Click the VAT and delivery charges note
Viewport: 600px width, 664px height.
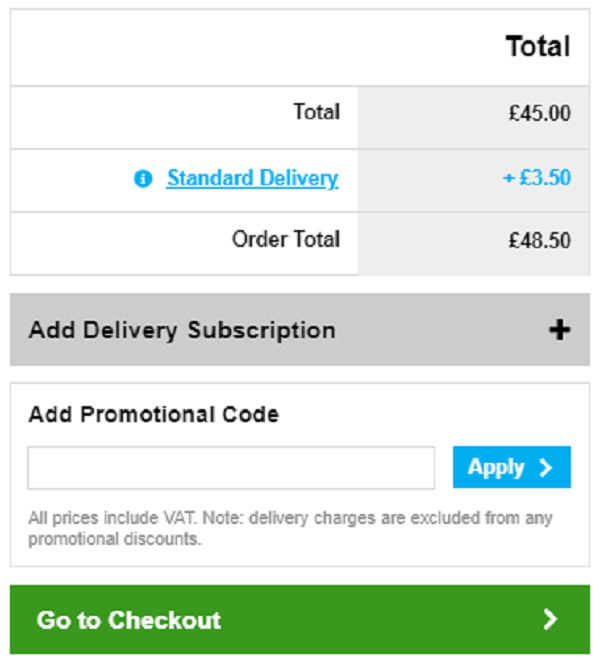pos(290,528)
